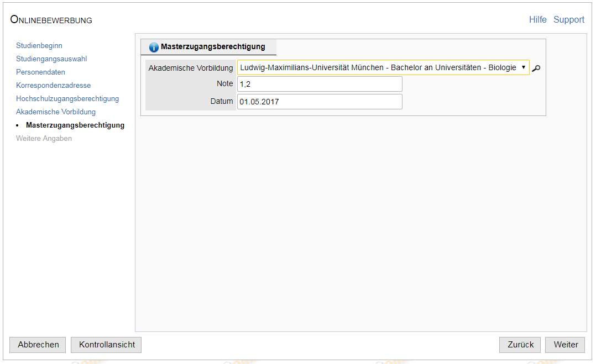This screenshot has width=596, height=364.
Task: Click the blue info icon beside Masterzugangsberechtigung
Action: click(154, 48)
